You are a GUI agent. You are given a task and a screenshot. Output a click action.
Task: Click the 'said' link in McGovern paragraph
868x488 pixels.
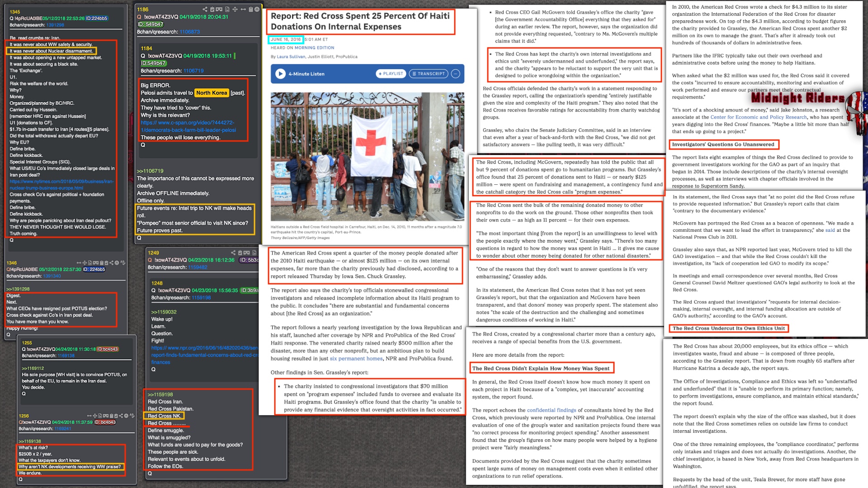pyautogui.click(x=830, y=230)
